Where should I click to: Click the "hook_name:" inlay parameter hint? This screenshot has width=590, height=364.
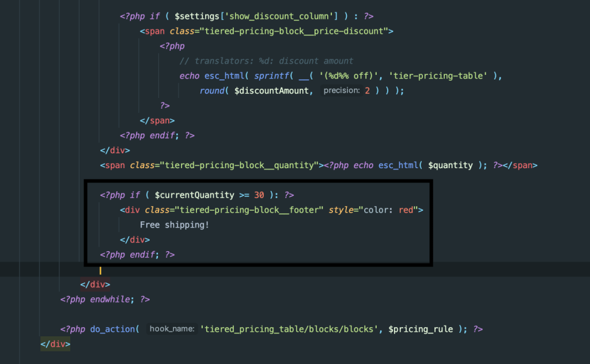(x=171, y=329)
